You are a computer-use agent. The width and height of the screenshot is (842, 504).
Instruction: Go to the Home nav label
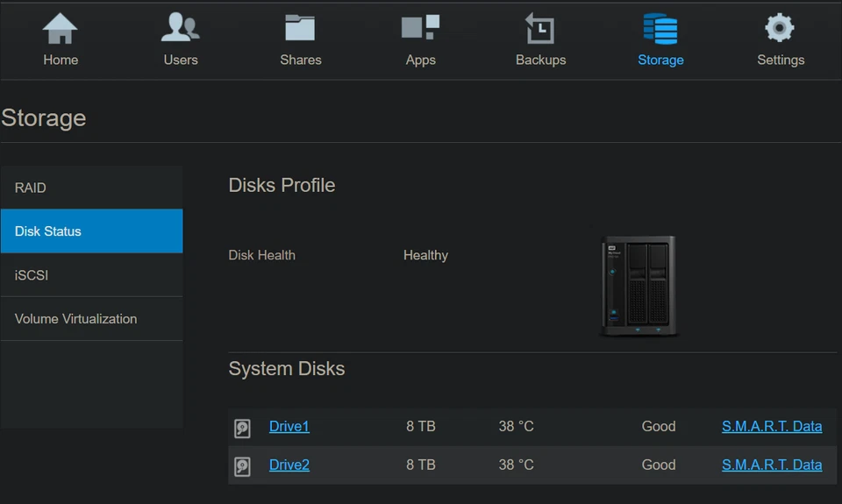[61, 60]
